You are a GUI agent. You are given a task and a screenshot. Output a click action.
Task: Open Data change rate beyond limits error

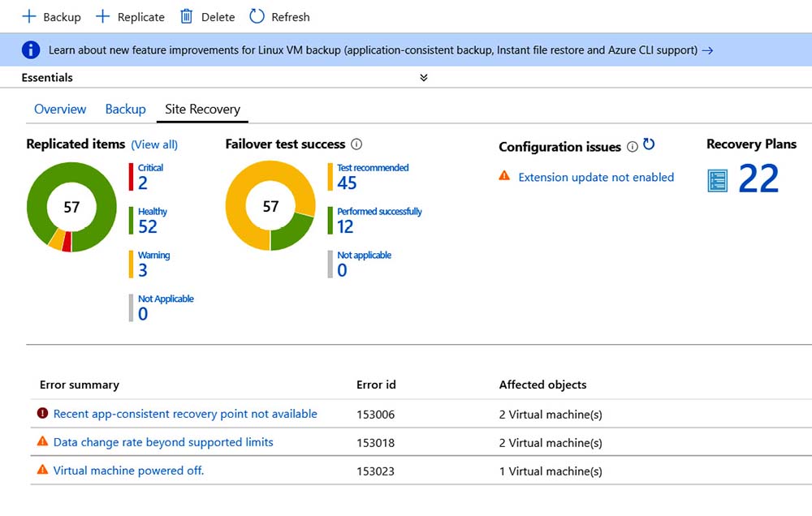(163, 442)
